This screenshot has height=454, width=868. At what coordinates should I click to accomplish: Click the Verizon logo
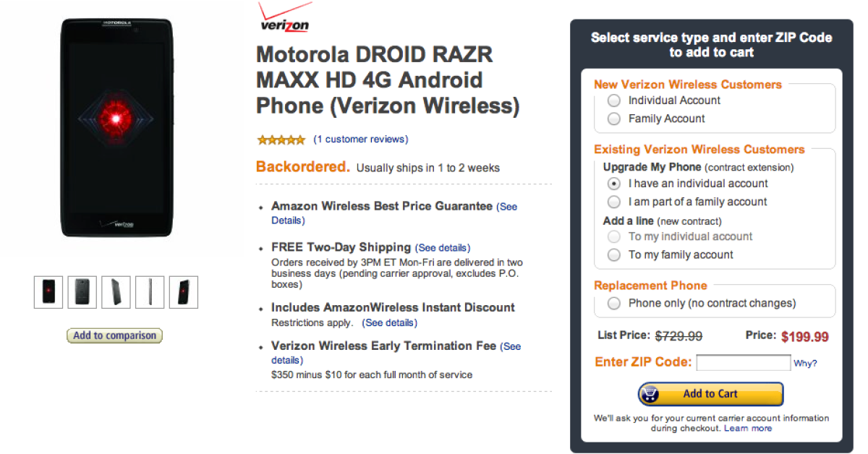[284, 18]
